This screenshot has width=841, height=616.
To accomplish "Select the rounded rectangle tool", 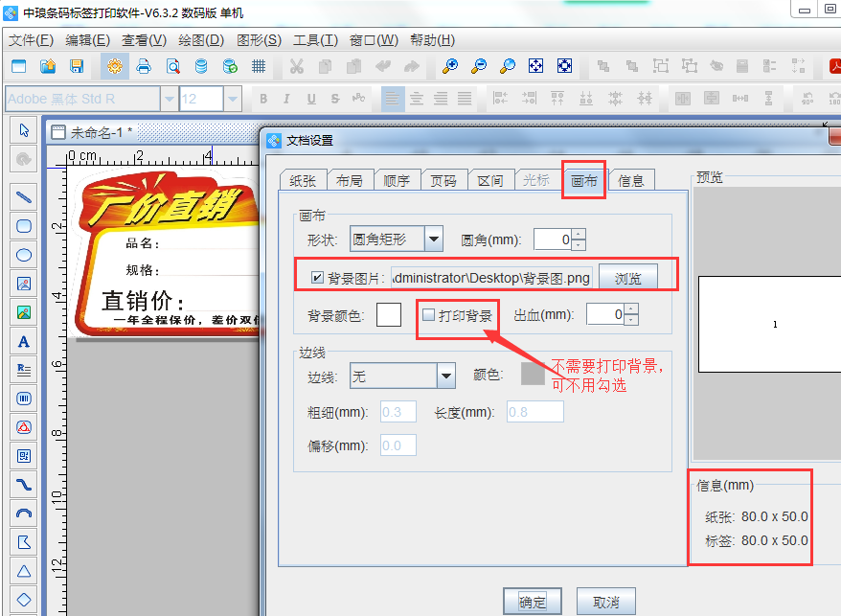I will pyautogui.click(x=23, y=226).
